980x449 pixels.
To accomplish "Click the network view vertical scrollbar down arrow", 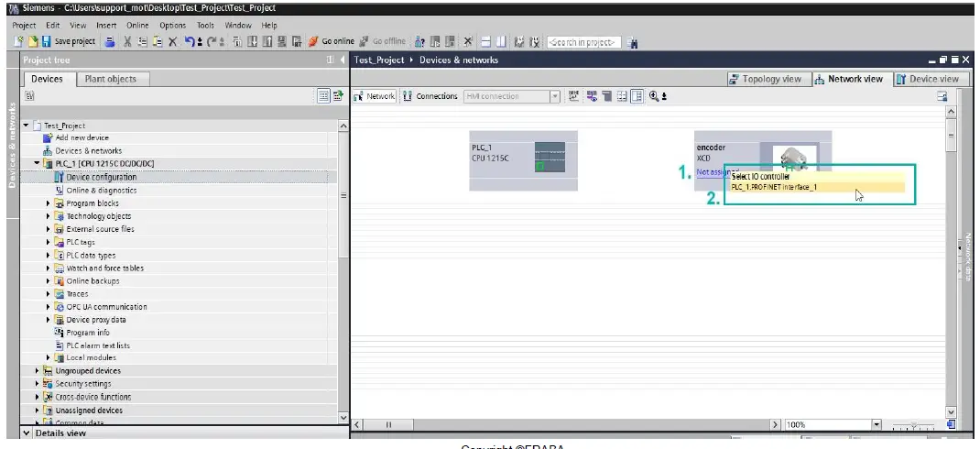I will 952,412.
